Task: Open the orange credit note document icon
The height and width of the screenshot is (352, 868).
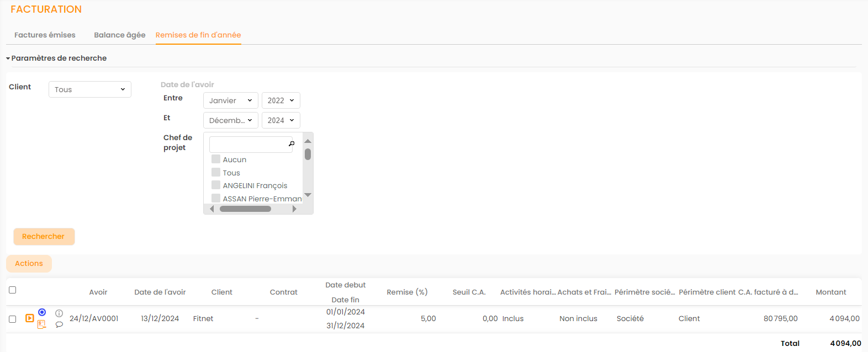Action: coord(41,324)
